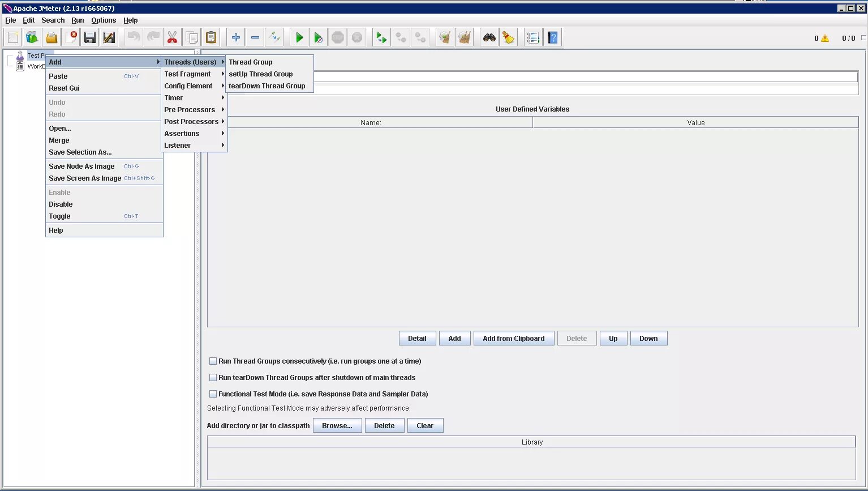Choose Reset Gui in context menu
Viewport: 868px width, 491px height.
coord(104,88)
